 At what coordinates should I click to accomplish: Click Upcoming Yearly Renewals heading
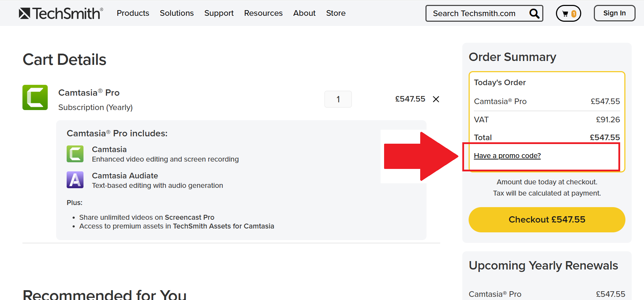[x=543, y=266]
